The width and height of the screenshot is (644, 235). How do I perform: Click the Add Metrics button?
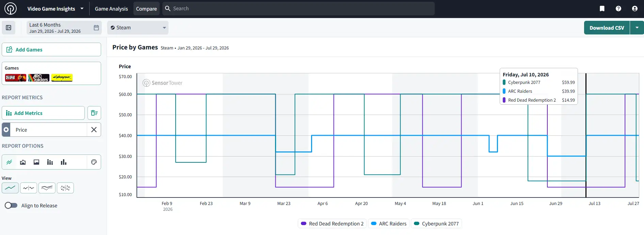pyautogui.click(x=43, y=113)
